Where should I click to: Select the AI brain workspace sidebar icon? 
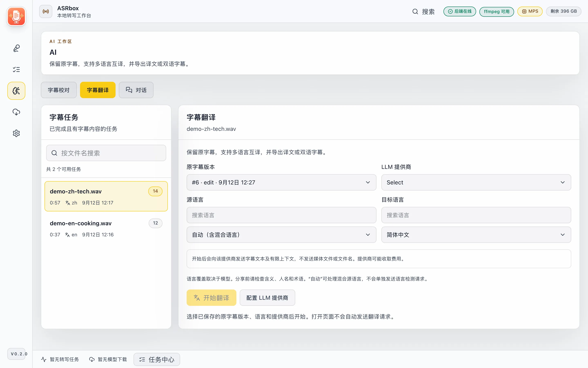coord(16,91)
